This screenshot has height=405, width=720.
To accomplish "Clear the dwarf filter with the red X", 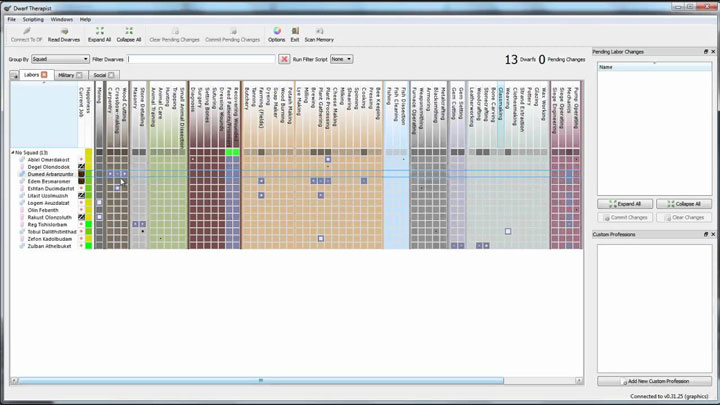I will click(x=284, y=59).
